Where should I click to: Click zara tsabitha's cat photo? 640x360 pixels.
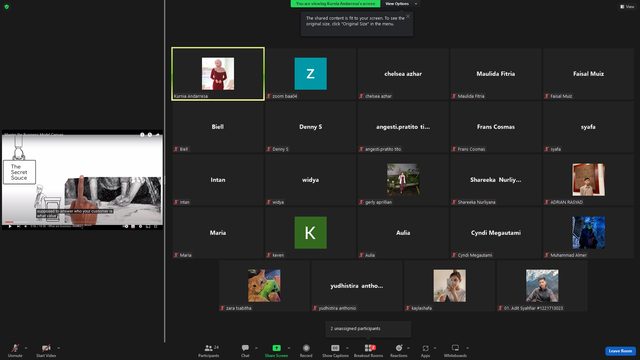click(264, 285)
